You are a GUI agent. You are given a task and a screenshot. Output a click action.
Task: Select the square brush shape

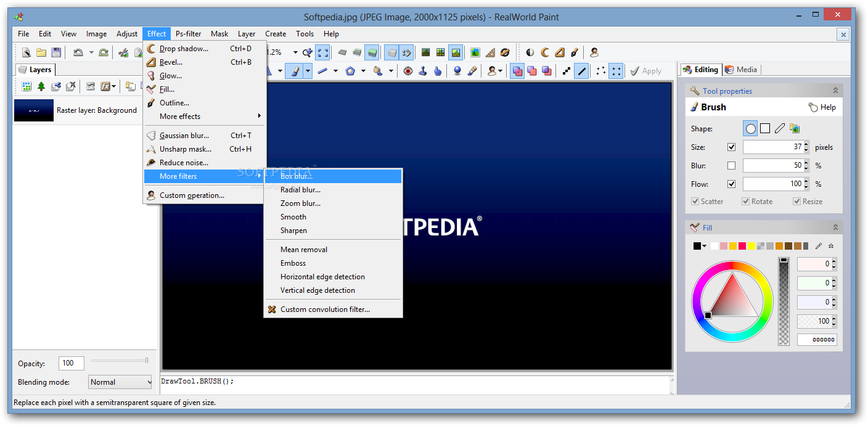pyautogui.click(x=765, y=128)
